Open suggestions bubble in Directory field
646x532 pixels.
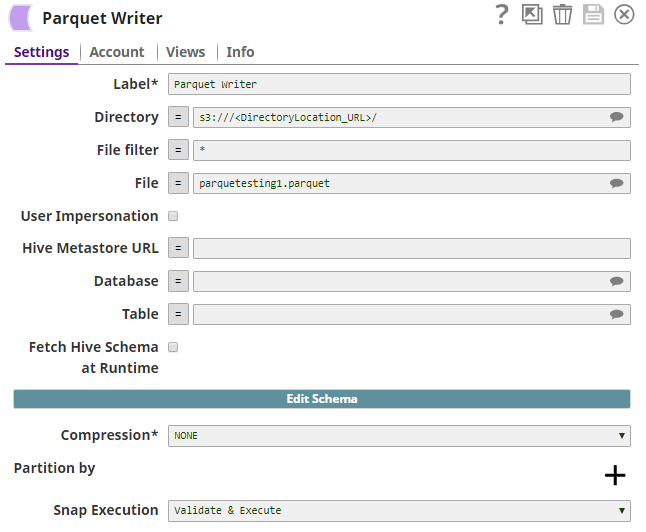tap(617, 118)
